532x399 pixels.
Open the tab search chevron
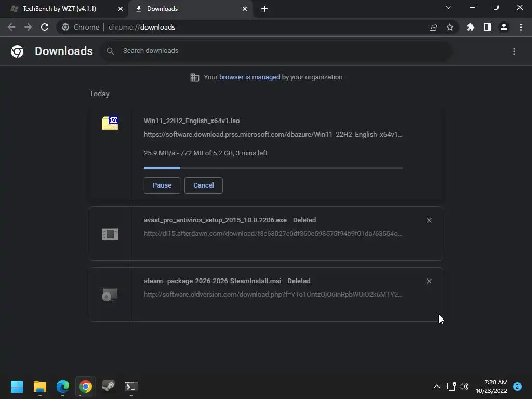[x=448, y=7]
